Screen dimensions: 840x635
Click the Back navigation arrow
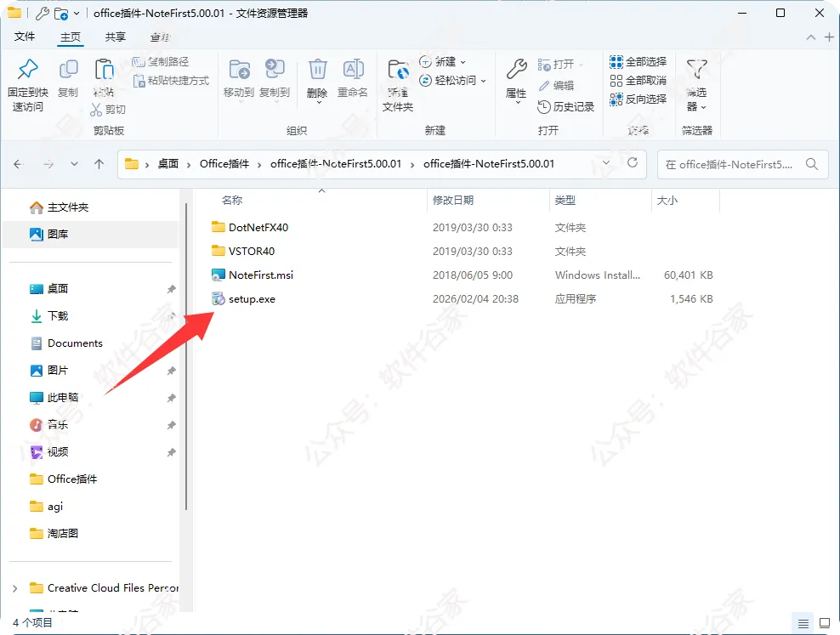(x=18, y=164)
